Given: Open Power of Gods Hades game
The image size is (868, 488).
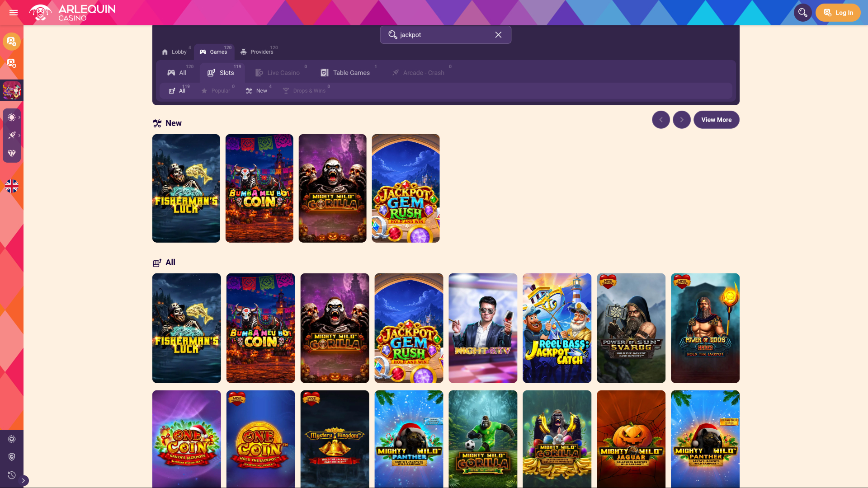Looking at the screenshot, I should pyautogui.click(x=705, y=328).
